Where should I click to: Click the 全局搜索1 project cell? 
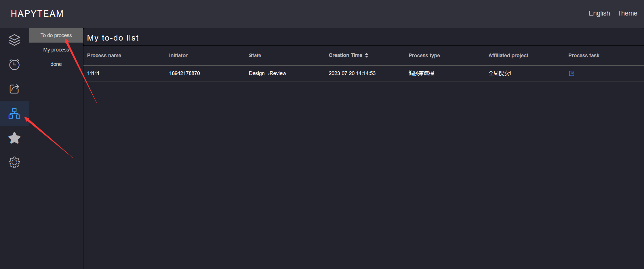point(500,73)
